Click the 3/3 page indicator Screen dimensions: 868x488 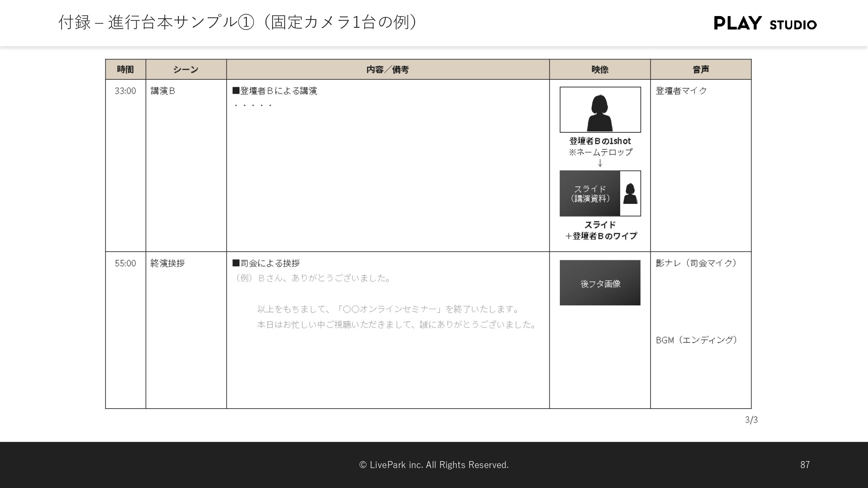tap(752, 420)
